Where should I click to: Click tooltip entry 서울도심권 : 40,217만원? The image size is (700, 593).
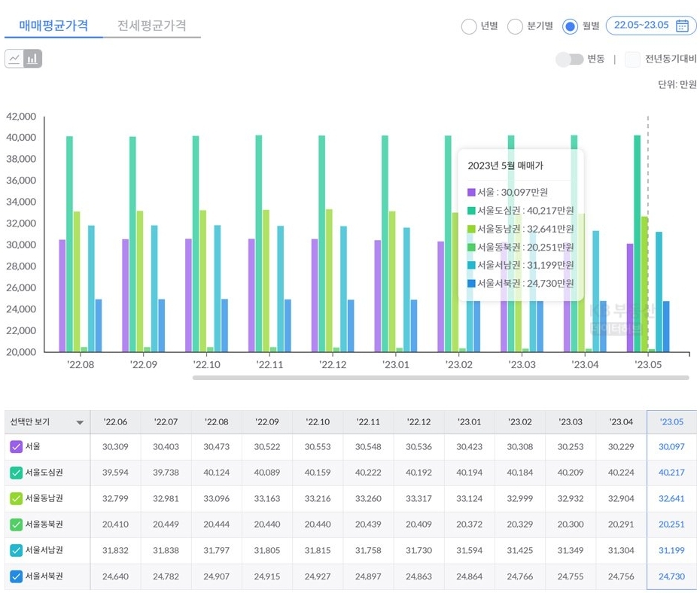(521, 211)
